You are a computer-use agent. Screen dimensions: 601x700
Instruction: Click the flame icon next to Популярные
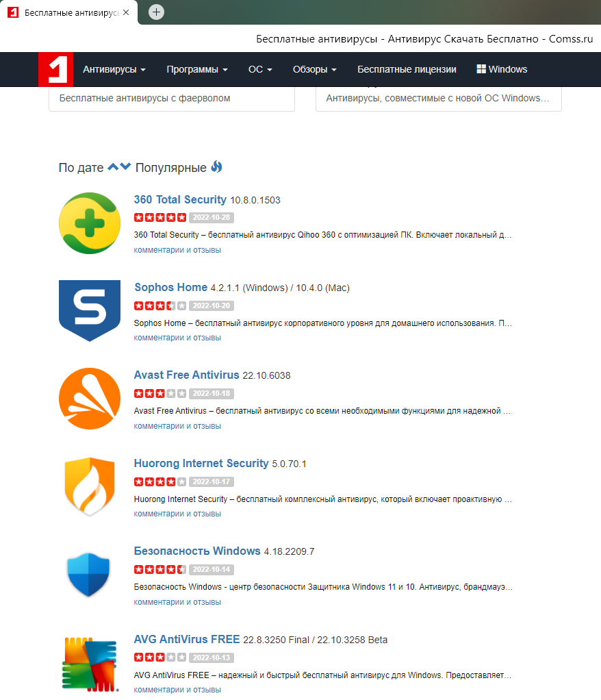click(x=217, y=166)
